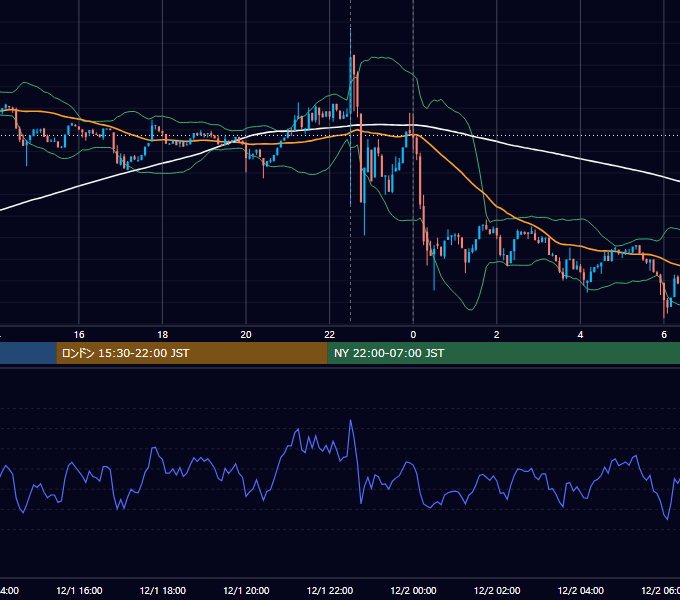Click the 18 hour label on price chart axis
The width and height of the screenshot is (680, 600).
[x=163, y=335]
